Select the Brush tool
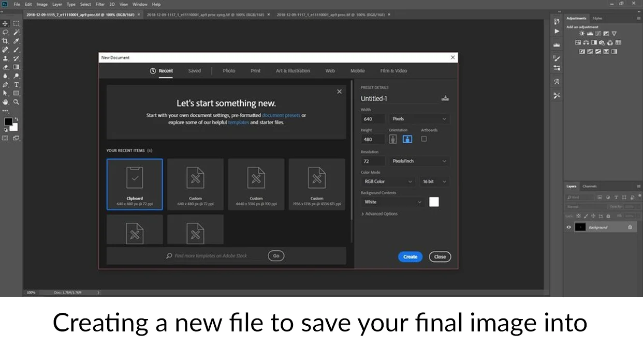Viewport: 643px width, 364px height. coord(16,50)
